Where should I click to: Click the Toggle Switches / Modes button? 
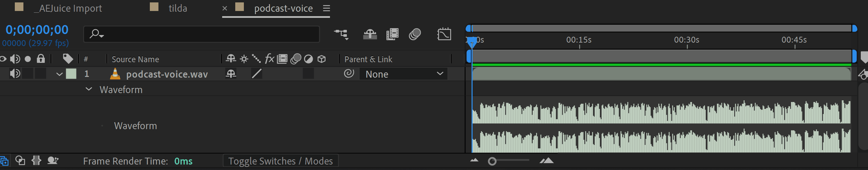[x=280, y=161]
